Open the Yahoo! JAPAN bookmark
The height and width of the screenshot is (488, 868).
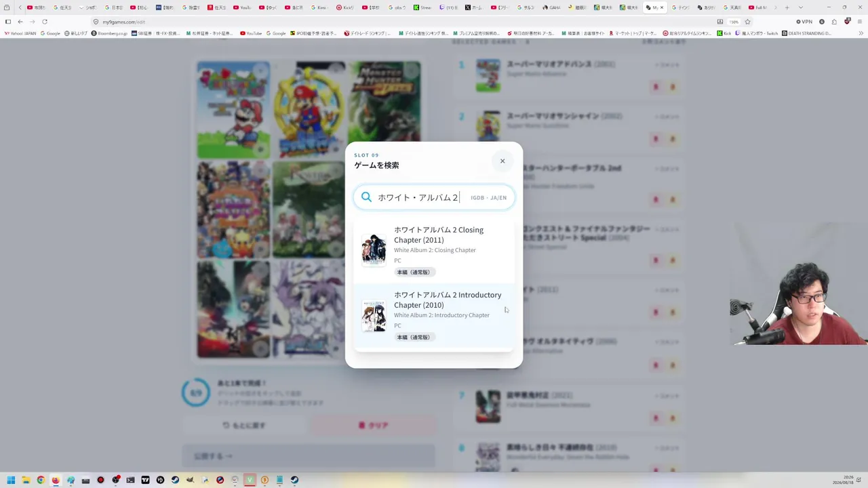(20, 33)
